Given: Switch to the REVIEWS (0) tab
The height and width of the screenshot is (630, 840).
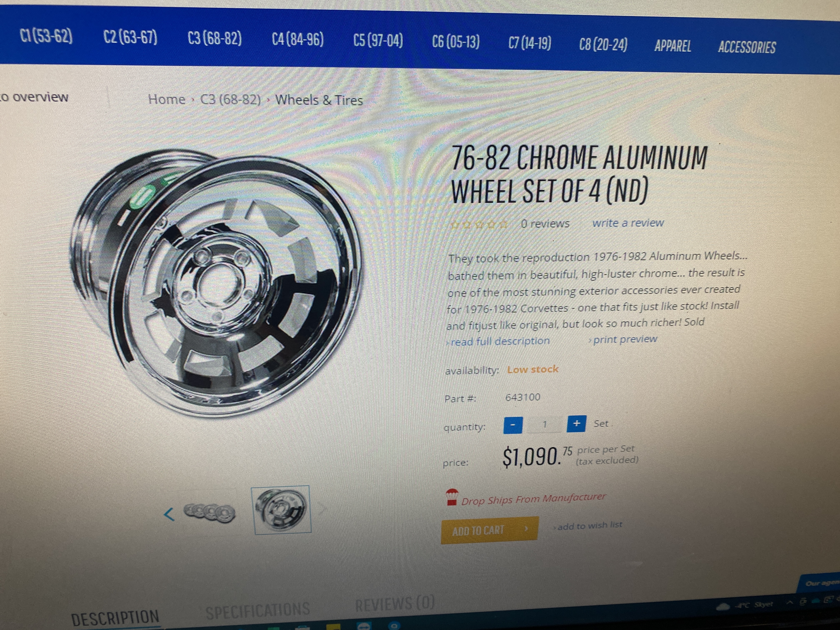Looking at the screenshot, I should 395,603.
